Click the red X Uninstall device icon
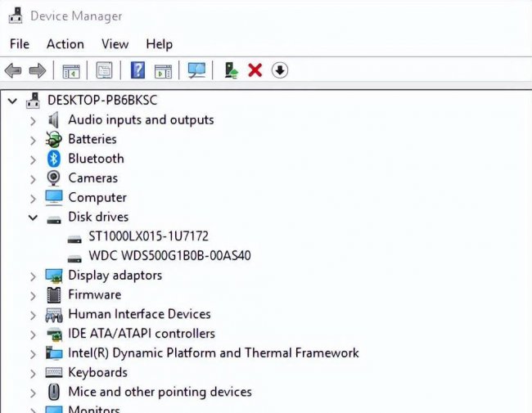532x413 pixels. [x=255, y=70]
